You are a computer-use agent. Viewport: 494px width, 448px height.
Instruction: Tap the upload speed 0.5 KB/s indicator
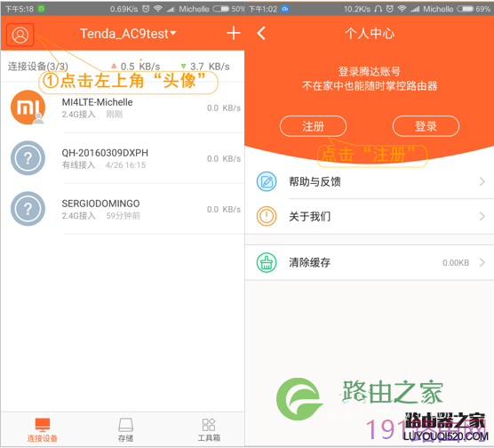[x=136, y=66]
